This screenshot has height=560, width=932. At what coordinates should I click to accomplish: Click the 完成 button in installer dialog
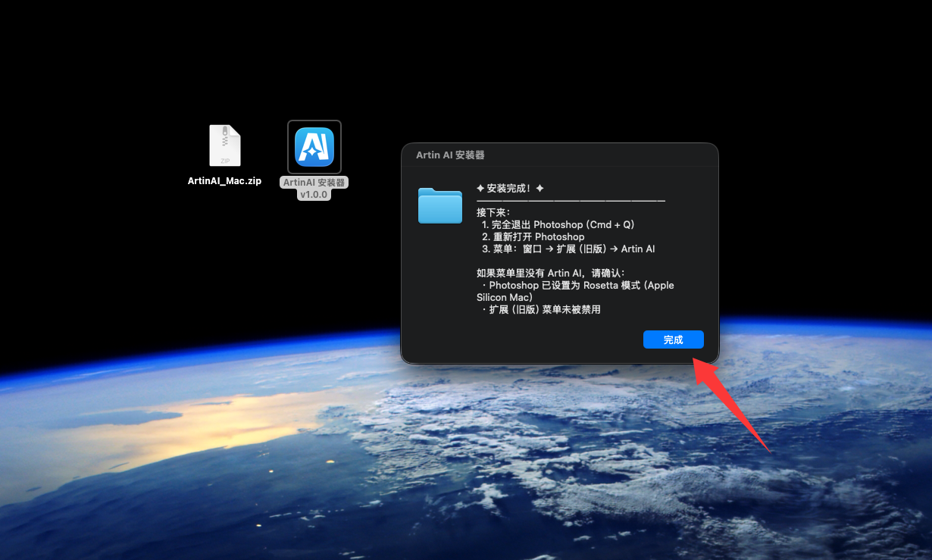pyautogui.click(x=673, y=339)
